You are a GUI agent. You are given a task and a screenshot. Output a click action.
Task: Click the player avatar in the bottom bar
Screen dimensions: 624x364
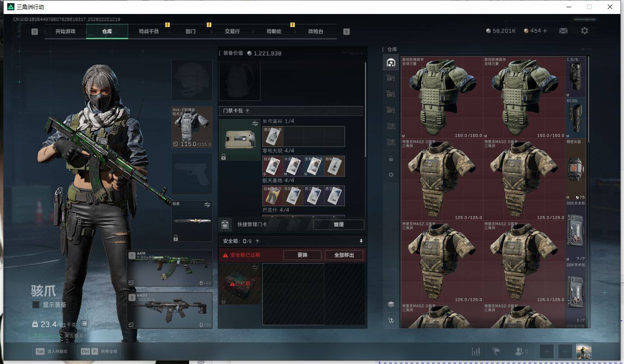coord(583,351)
